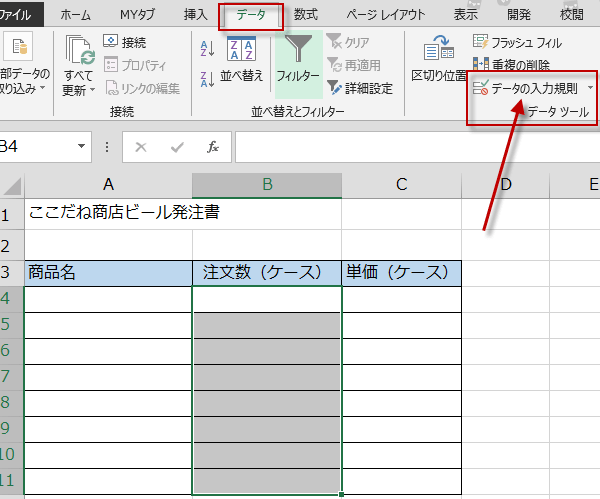Image resolution: width=600 pixels, height=499 pixels.
Task: Switch to the 表示 tab
Action: coord(466,15)
